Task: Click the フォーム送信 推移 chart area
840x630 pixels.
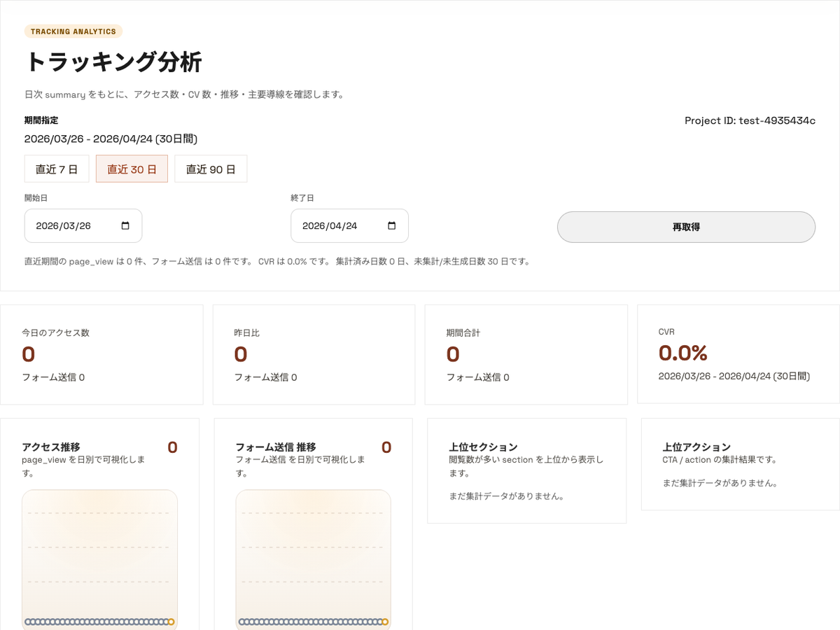Action: tap(314, 559)
